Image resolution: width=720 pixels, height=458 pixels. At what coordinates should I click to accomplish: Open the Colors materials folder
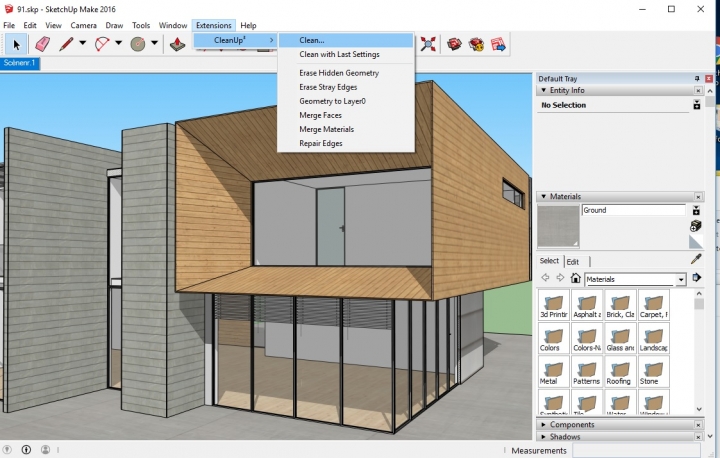coord(554,339)
